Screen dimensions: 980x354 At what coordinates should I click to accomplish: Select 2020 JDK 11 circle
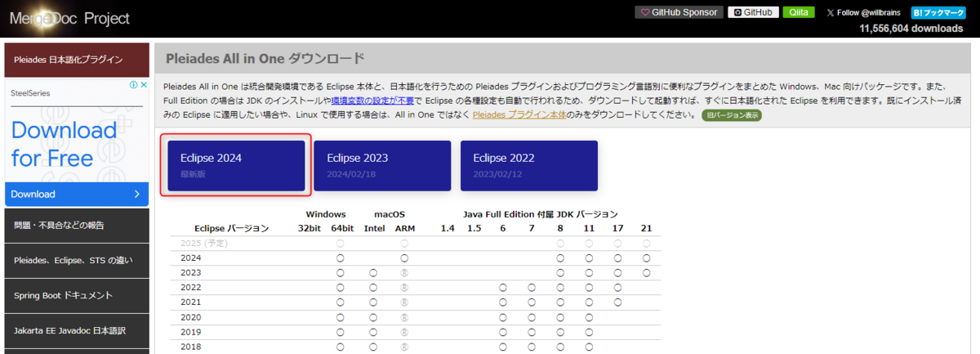pos(589,317)
